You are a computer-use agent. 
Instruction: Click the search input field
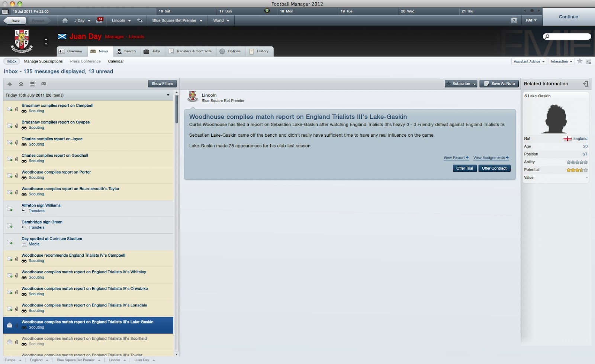point(567,36)
